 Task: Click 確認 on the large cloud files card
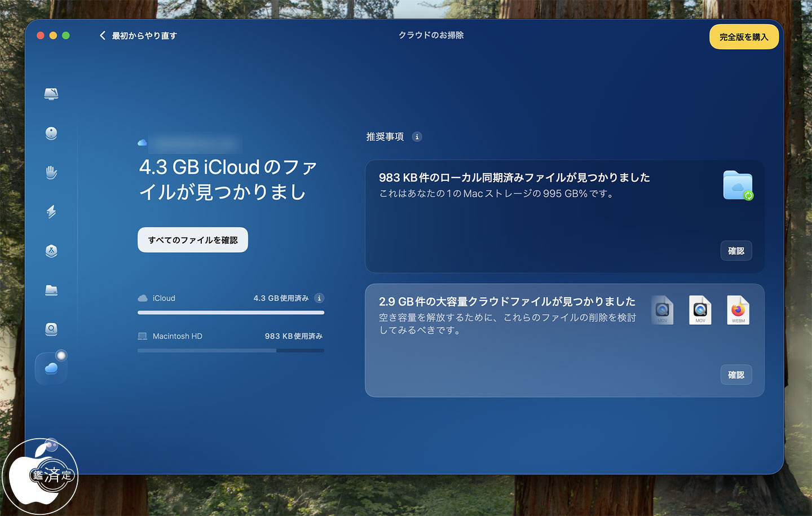coord(736,375)
